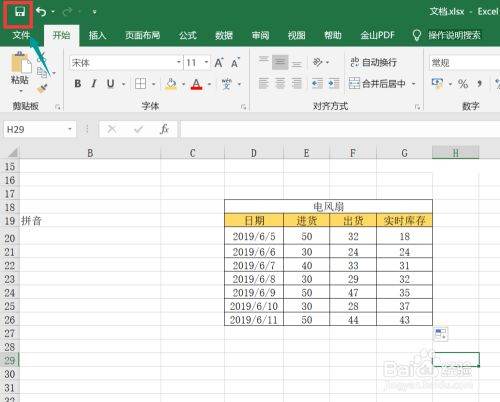The image size is (500, 402).
Task: Toggle Underline formatting
Action: (x=110, y=84)
